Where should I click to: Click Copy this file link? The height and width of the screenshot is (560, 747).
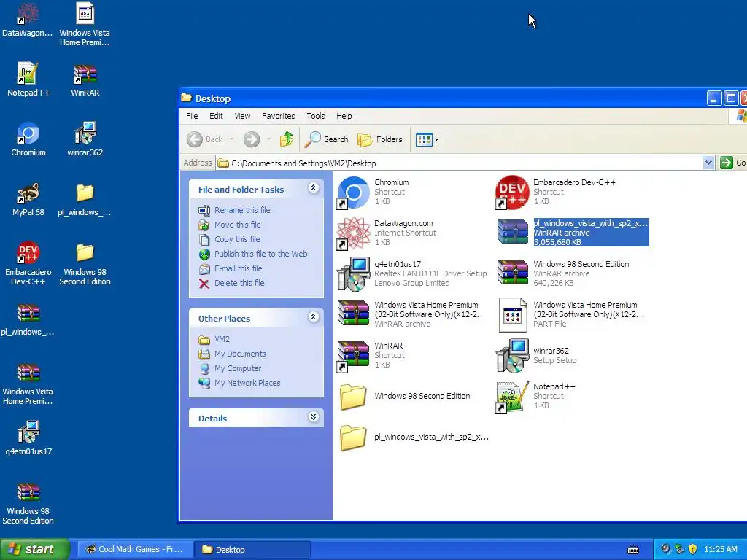(x=237, y=239)
